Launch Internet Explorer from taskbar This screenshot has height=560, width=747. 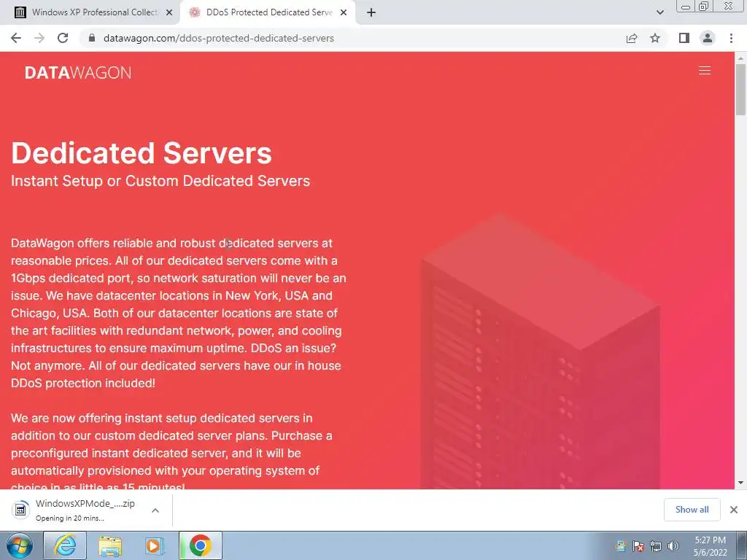pos(65,545)
